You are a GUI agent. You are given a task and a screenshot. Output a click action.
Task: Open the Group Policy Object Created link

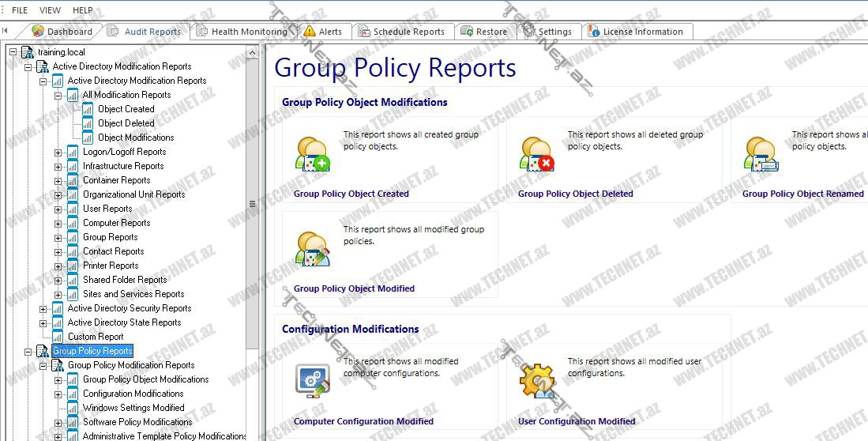pyautogui.click(x=351, y=194)
